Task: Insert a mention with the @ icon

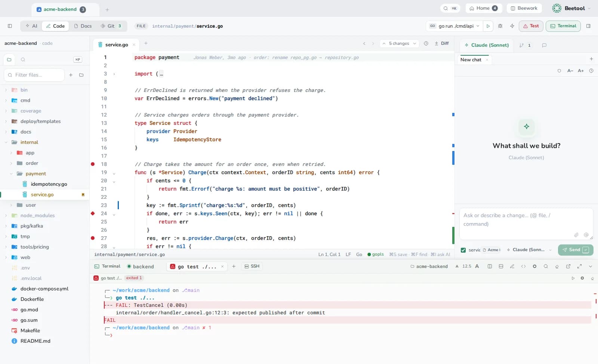Action: coord(586,235)
